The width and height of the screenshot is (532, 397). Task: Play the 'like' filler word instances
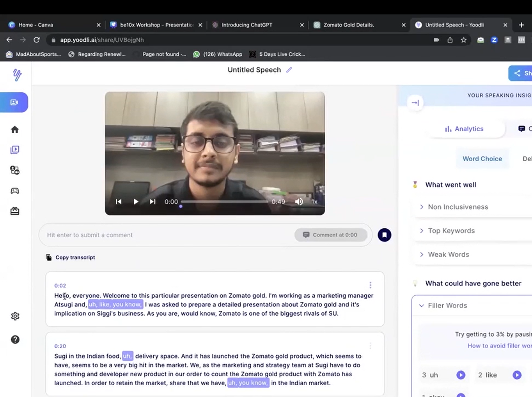tap(517, 375)
